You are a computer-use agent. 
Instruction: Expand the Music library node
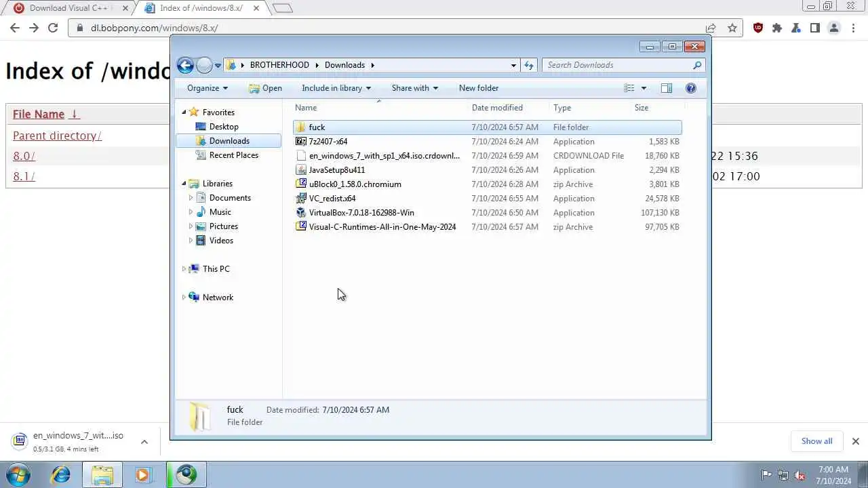point(191,212)
